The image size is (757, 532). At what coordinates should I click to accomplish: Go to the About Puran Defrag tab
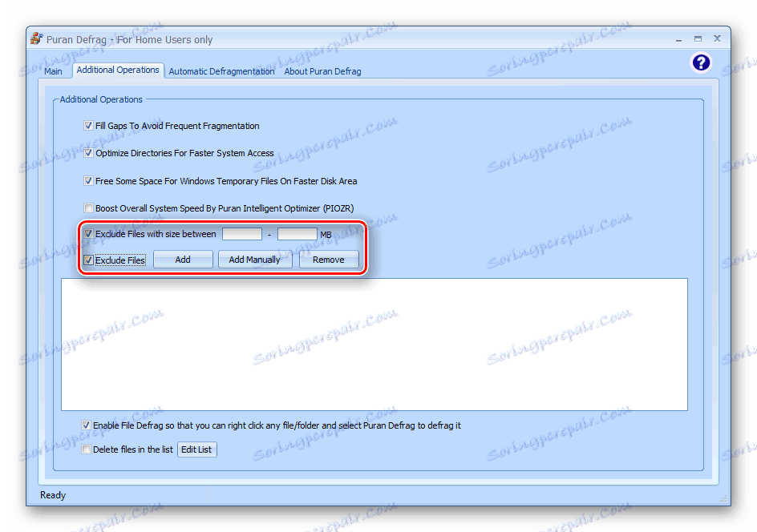pos(322,71)
